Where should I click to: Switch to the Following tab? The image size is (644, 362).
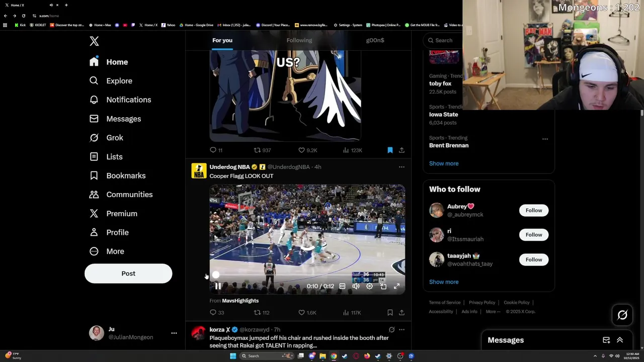click(299, 40)
